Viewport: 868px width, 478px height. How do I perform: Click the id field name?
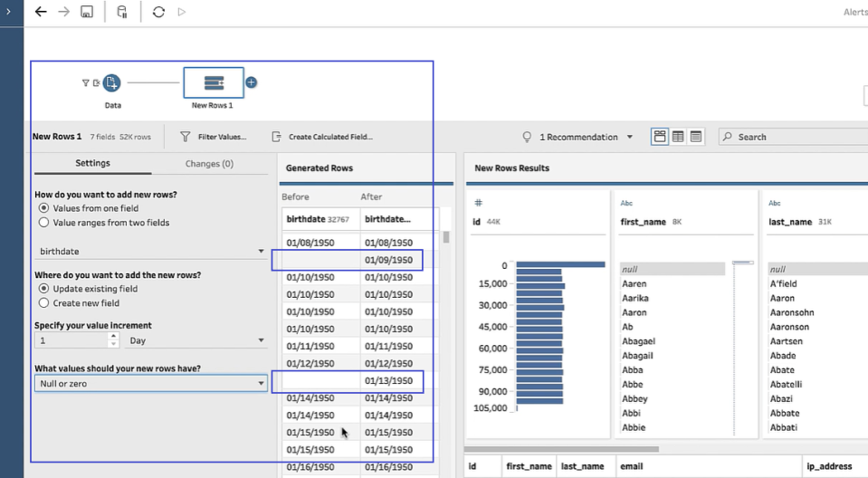(476, 222)
